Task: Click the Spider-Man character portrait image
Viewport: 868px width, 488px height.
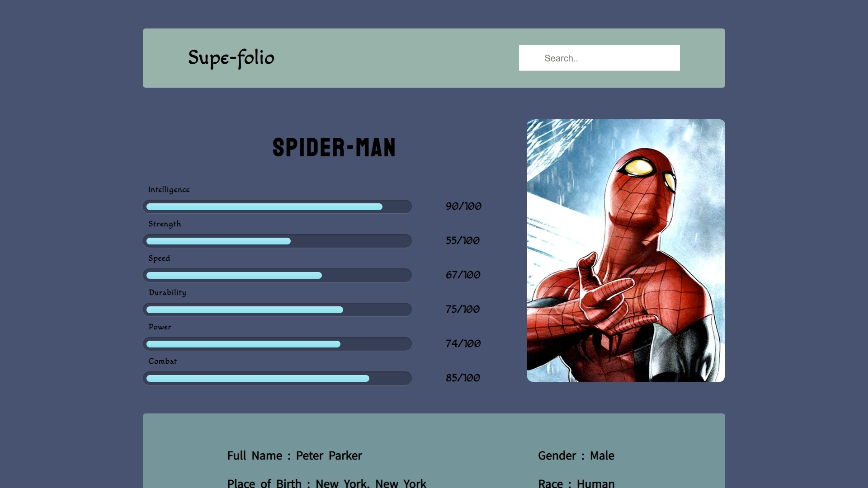Action: 625,251
